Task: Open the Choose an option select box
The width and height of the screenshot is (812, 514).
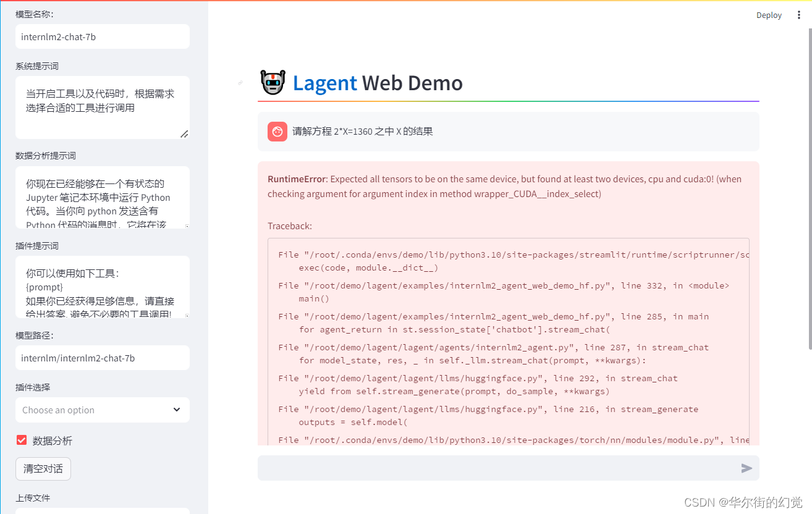Action: pos(103,410)
